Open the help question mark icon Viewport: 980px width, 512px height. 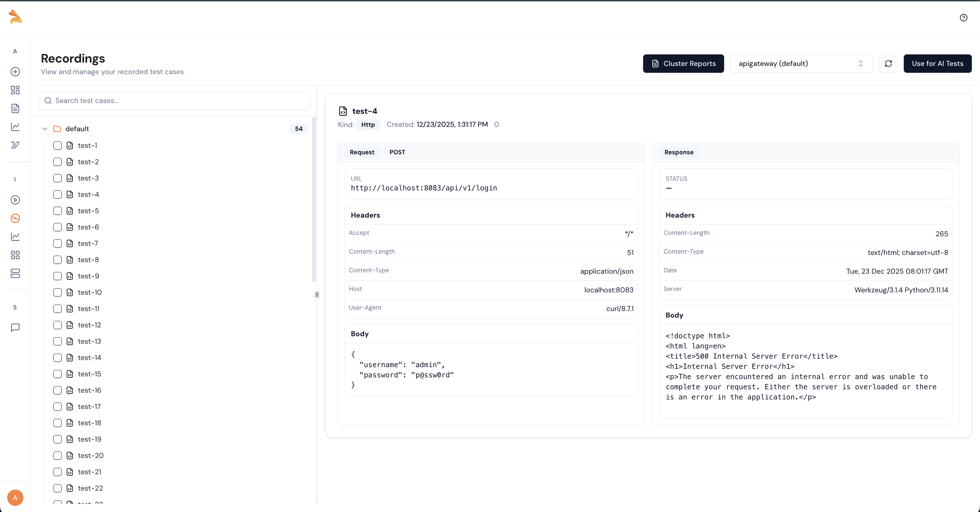tap(963, 17)
